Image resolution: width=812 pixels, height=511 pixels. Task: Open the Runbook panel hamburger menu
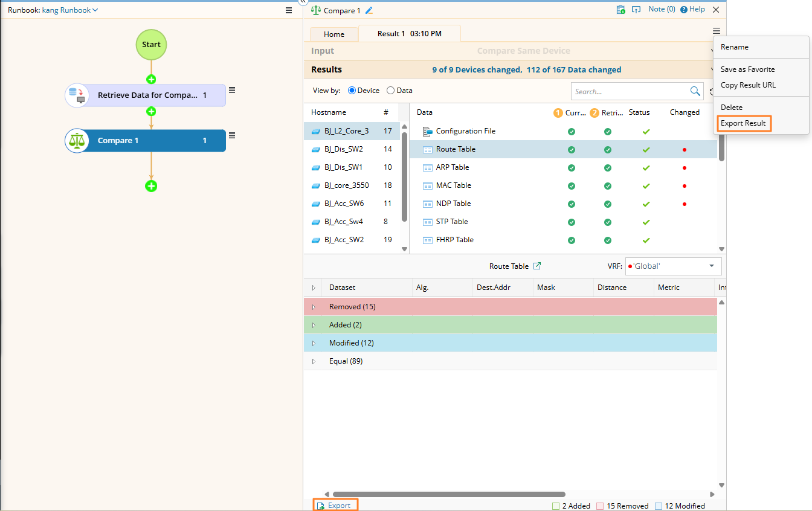(289, 10)
